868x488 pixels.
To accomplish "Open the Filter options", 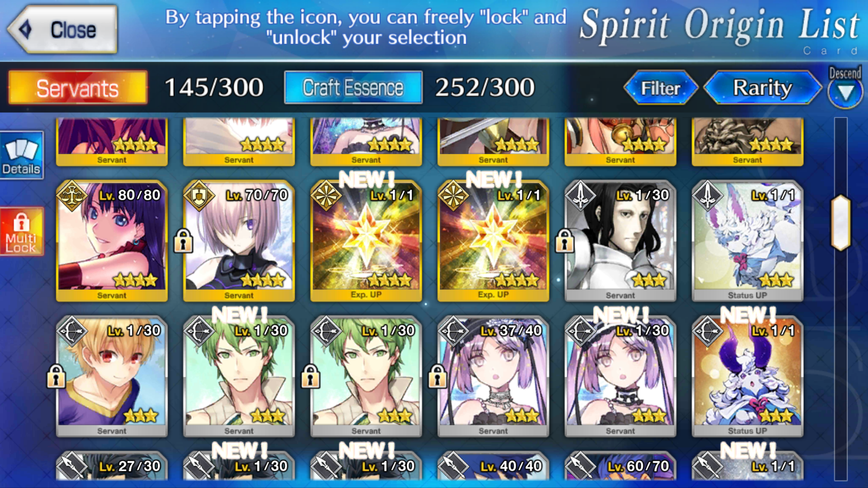I will (x=661, y=88).
